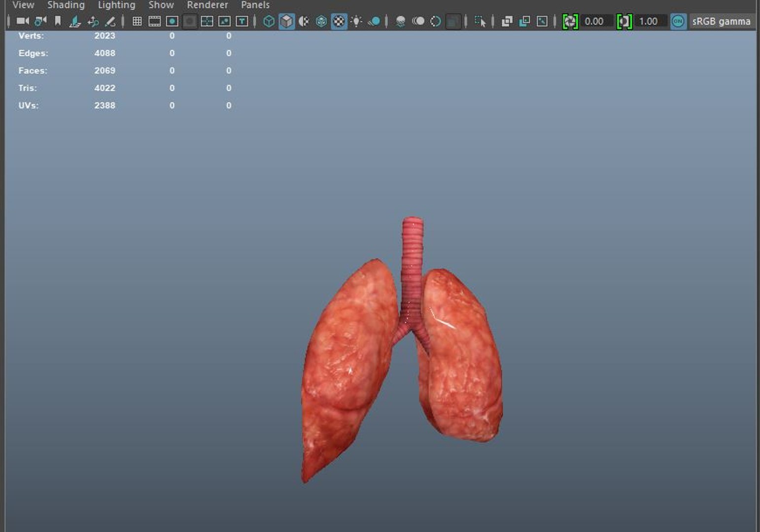
Task: Toggle the Textured checker icon
Action: (x=339, y=21)
